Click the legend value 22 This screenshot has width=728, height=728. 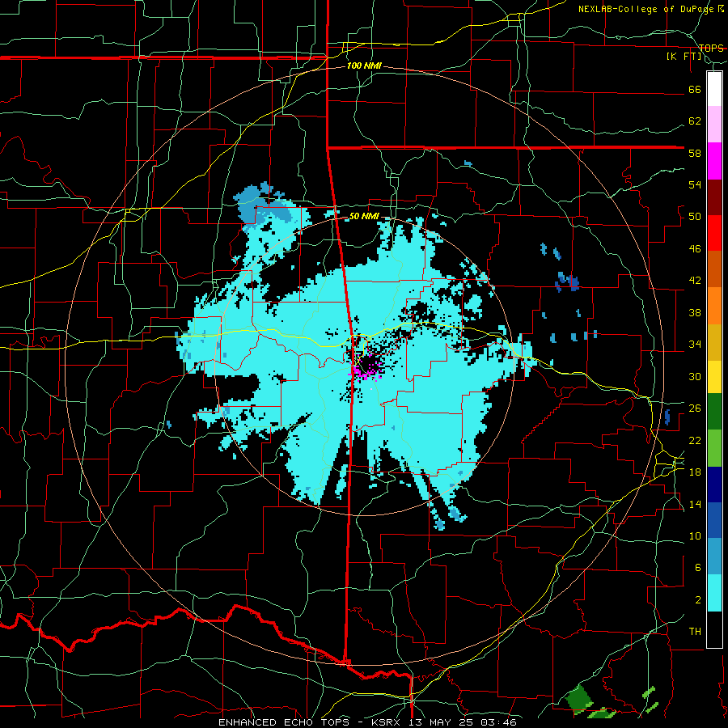click(x=695, y=440)
